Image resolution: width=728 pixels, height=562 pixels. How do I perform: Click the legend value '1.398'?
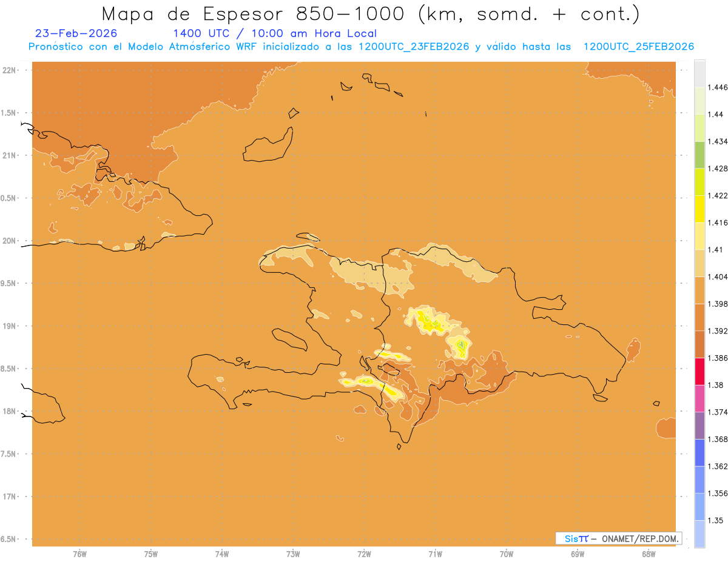point(718,304)
